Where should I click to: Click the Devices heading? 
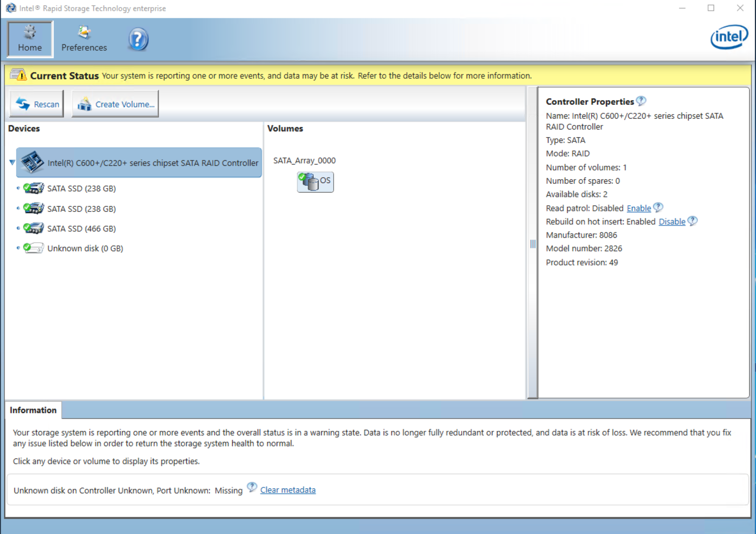coord(24,128)
